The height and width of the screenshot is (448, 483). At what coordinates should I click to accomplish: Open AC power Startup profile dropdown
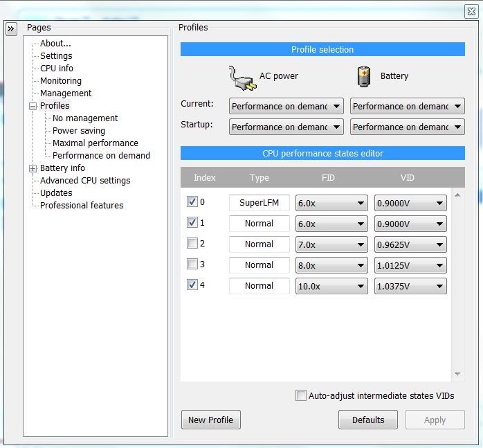286,127
